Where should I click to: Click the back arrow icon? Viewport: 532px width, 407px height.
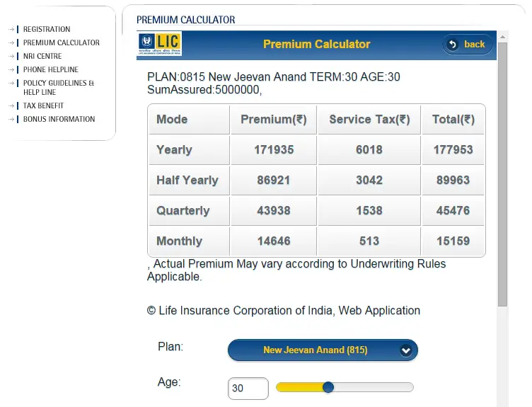click(453, 45)
